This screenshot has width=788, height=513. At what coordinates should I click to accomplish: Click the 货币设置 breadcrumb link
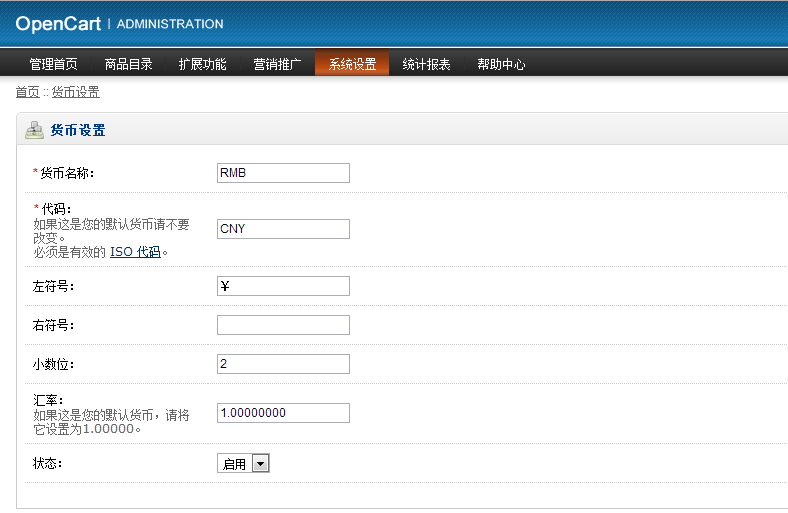76,92
